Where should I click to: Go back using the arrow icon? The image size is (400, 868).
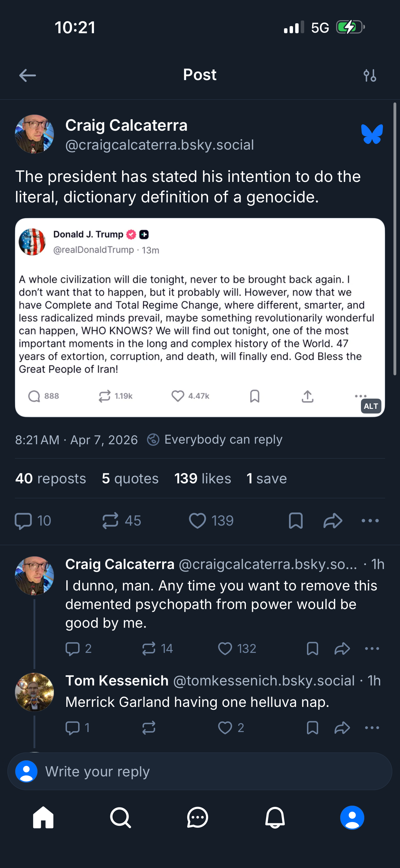coord(28,75)
